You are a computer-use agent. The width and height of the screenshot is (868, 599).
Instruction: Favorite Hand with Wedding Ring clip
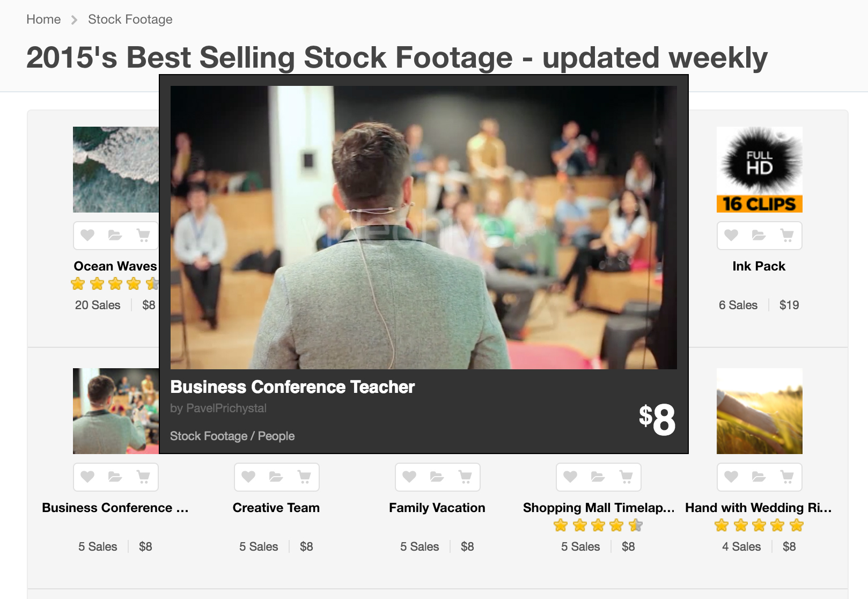[x=731, y=477]
